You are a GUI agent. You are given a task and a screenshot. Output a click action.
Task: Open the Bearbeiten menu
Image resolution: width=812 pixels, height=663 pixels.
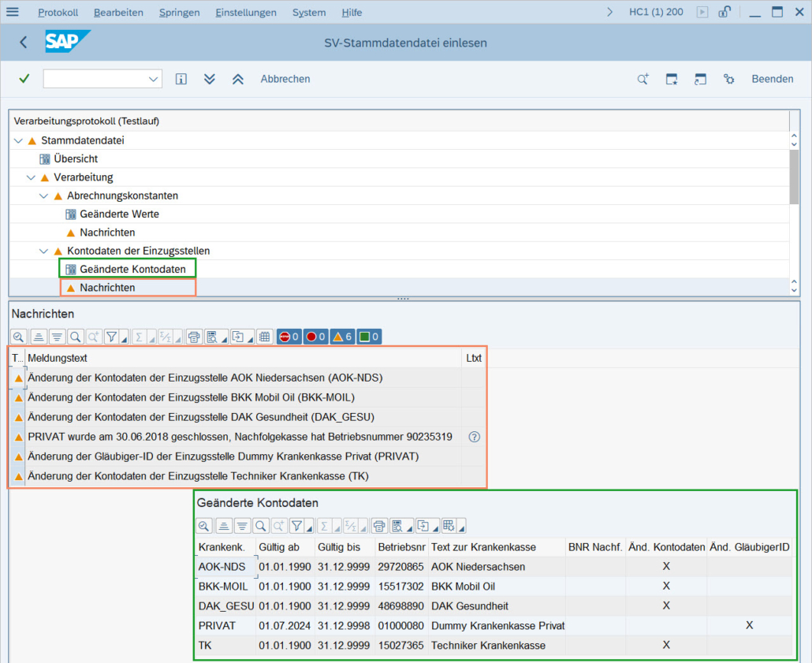click(118, 13)
